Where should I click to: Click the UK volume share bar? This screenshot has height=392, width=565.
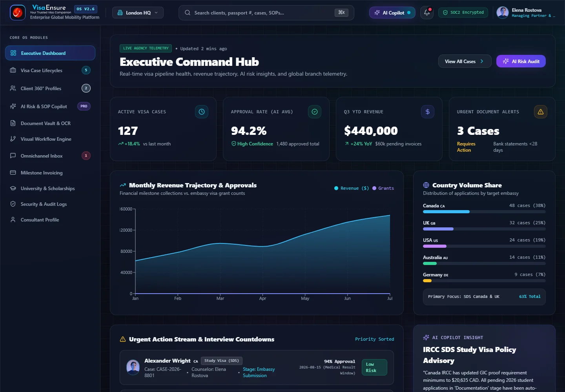tap(484, 229)
